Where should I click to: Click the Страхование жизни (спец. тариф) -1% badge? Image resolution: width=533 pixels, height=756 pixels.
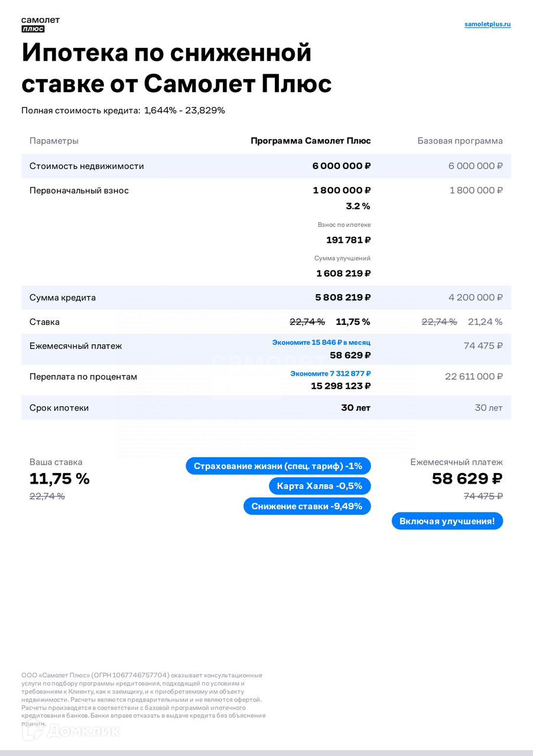278,466
